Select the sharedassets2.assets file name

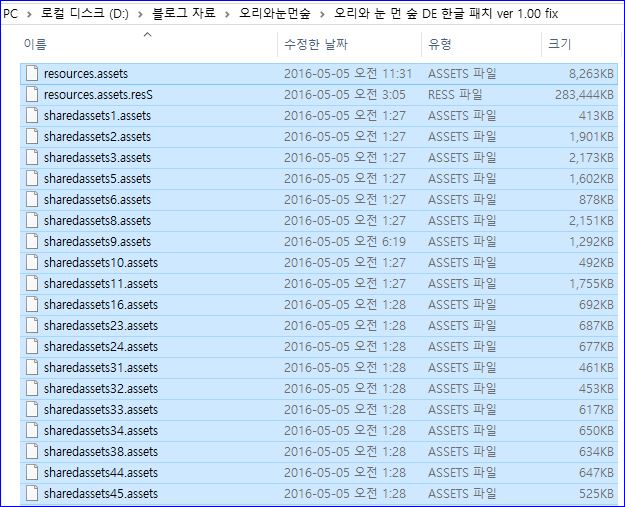coord(97,137)
